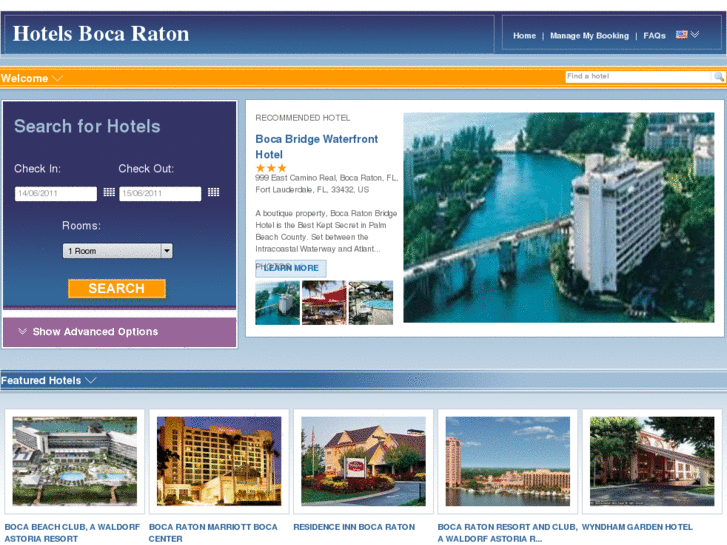Click the large recommended hotel photo
The height and width of the screenshot is (545, 727).
pos(559,218)
